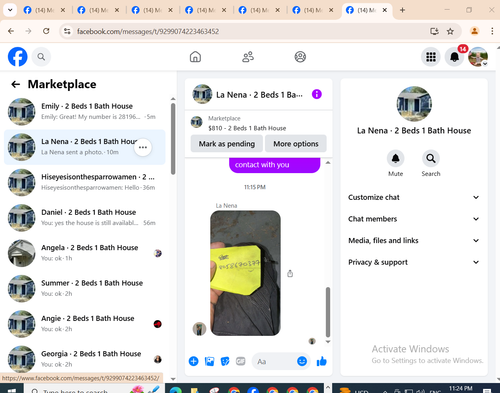The width and height of the screenshot is (500, 393).
Task: Open the Hiseyesisonthesparrowamen conversation
Action: [x=85, y=182]
